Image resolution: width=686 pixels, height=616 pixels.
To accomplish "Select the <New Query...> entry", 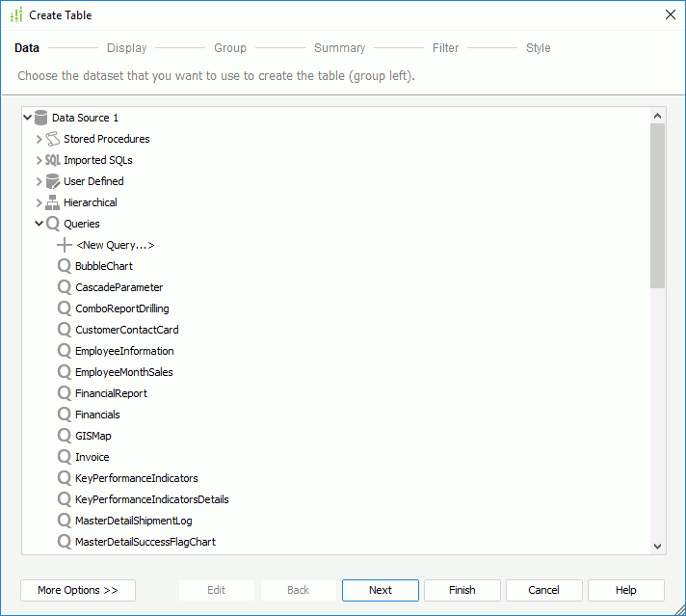I will pos(116,245).
